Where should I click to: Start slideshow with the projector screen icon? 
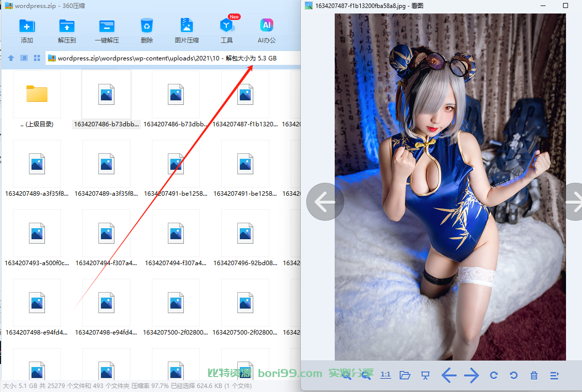pyautogui.click(x=425, y=376)
